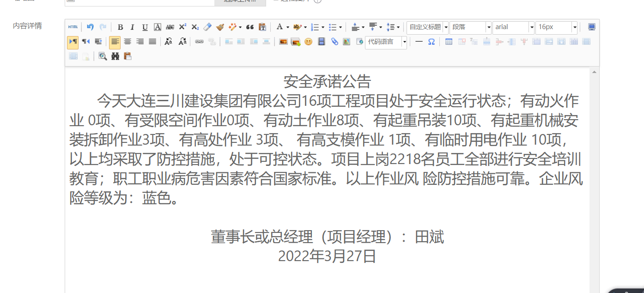This screenshot has height=293, width=644.
Task: Set spacing before paragraph
Action: (355, 27)
